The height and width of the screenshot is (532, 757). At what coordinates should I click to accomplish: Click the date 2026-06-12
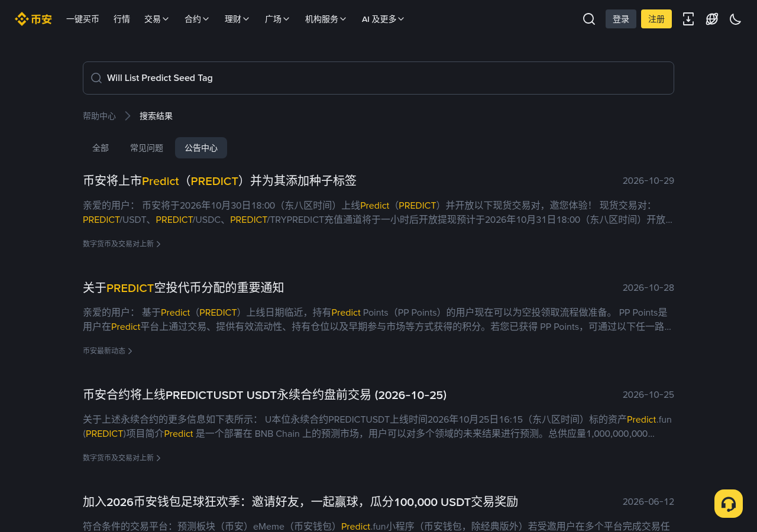[648, 502]
